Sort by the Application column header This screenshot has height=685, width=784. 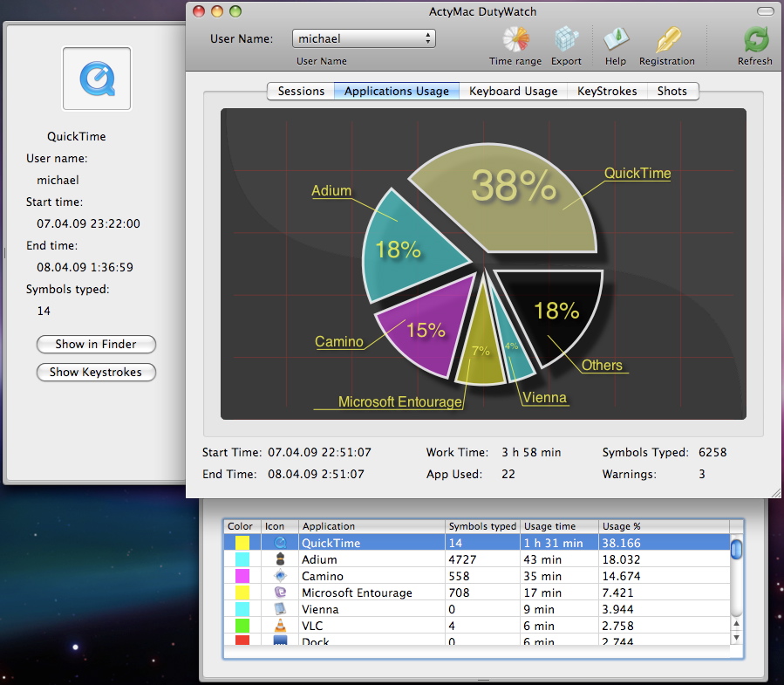pos(372,526)
